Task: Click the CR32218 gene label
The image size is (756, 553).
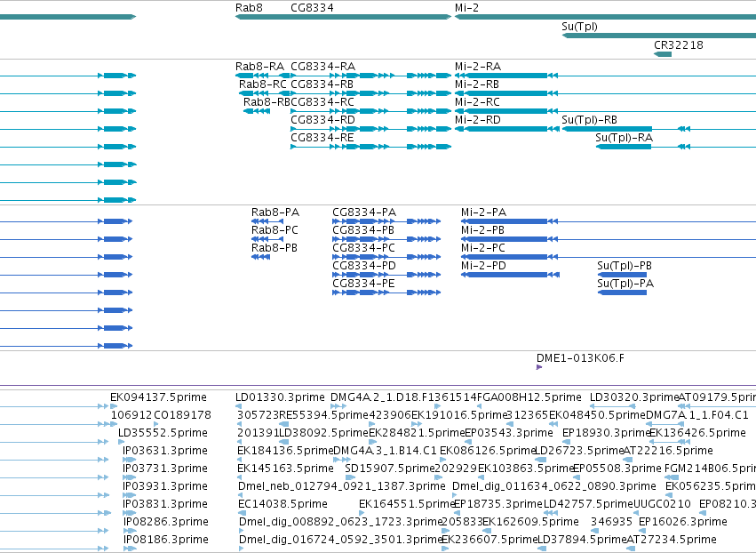Action: [x=679, y=44]
